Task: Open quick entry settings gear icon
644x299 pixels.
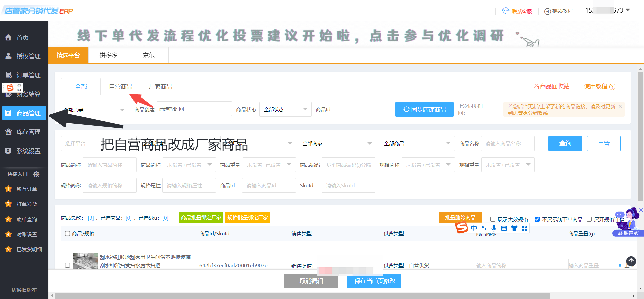Action: click(x=36, y=174)
